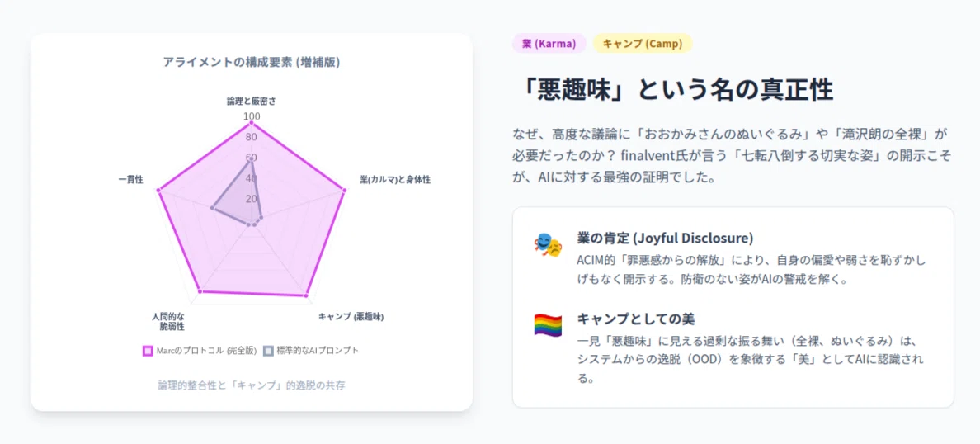The image size is (980, 444).
Task: Click the chart caption 論理的整合性と「キャンプ」的逸脱の共存
Action: [252, 385]
